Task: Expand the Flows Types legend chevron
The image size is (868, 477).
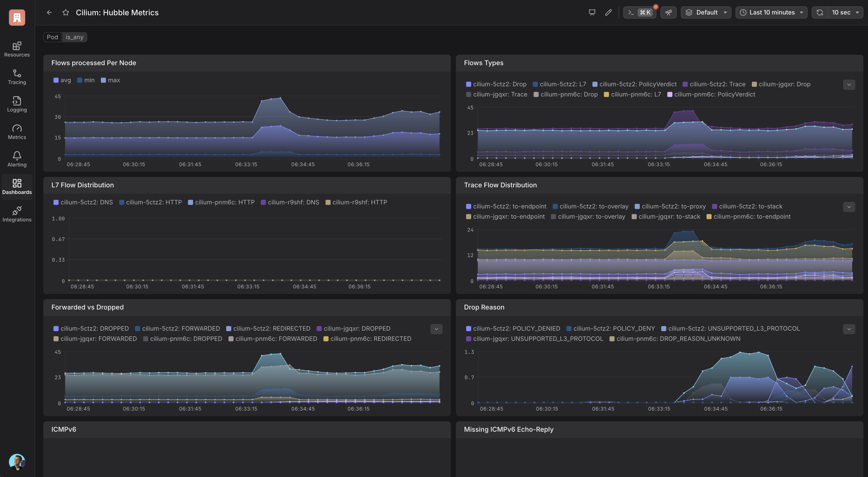Action: [849, 85]
